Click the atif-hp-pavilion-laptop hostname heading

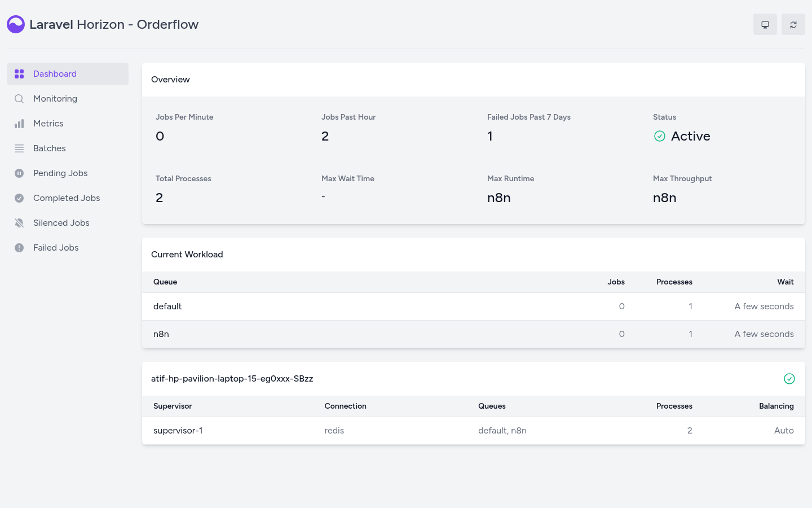[232, 379]
